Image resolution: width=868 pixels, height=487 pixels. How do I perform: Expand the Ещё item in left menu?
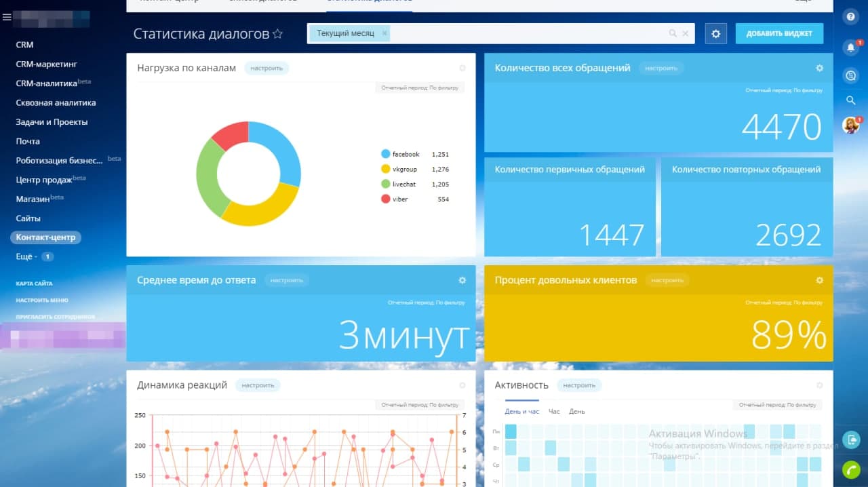tap(26, 257)
